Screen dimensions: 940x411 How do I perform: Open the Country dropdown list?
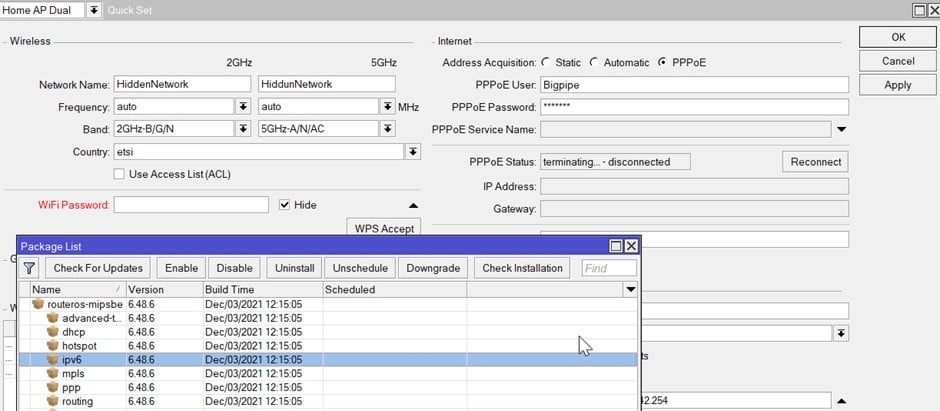(412, 151)
